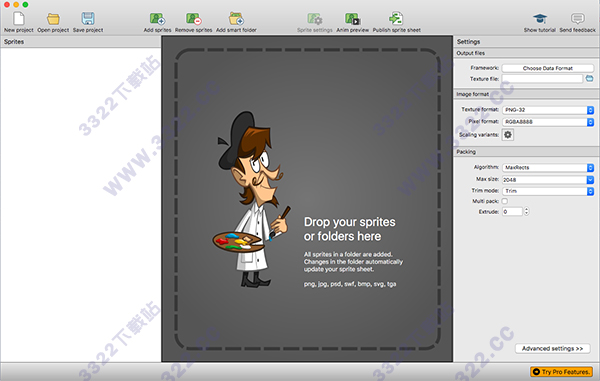Add smart folder from toolbar

click(236, 22)
